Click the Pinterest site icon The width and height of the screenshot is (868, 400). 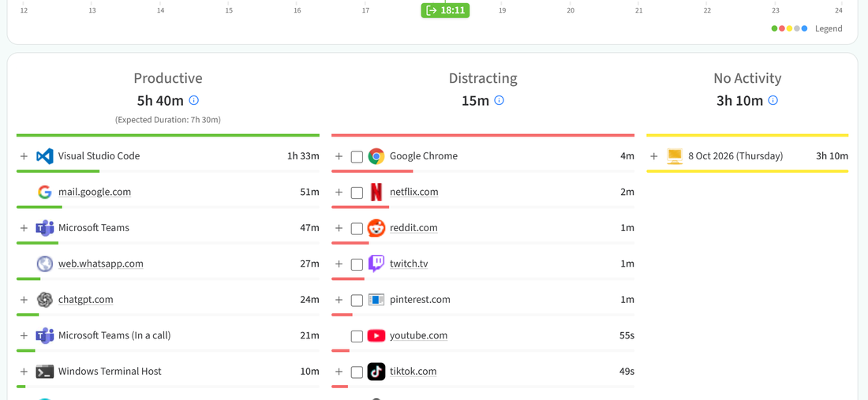click(376, 300)
